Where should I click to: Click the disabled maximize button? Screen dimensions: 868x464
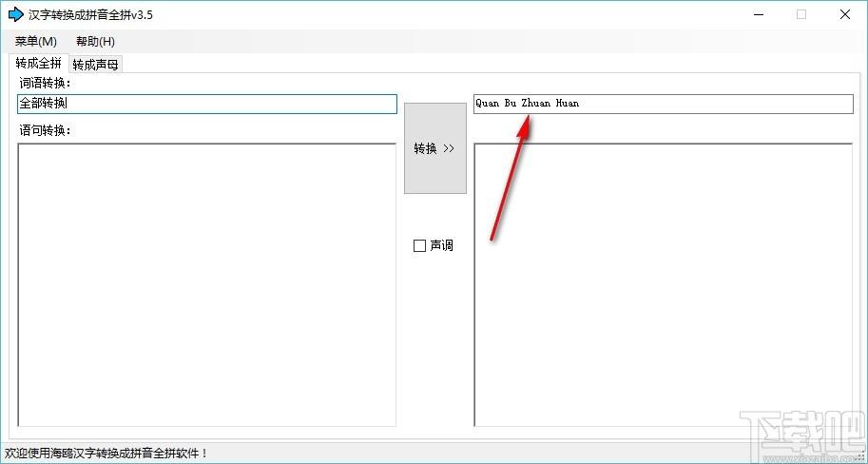801,15
